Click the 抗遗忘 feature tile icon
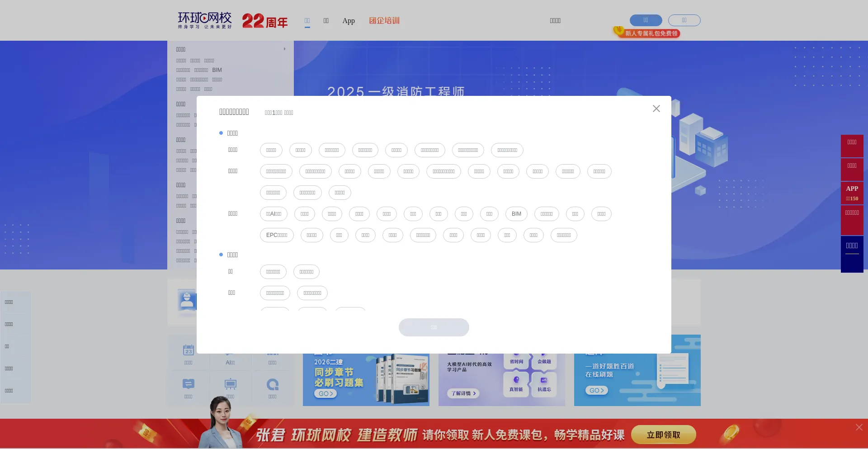 click(x=544, y=380)
